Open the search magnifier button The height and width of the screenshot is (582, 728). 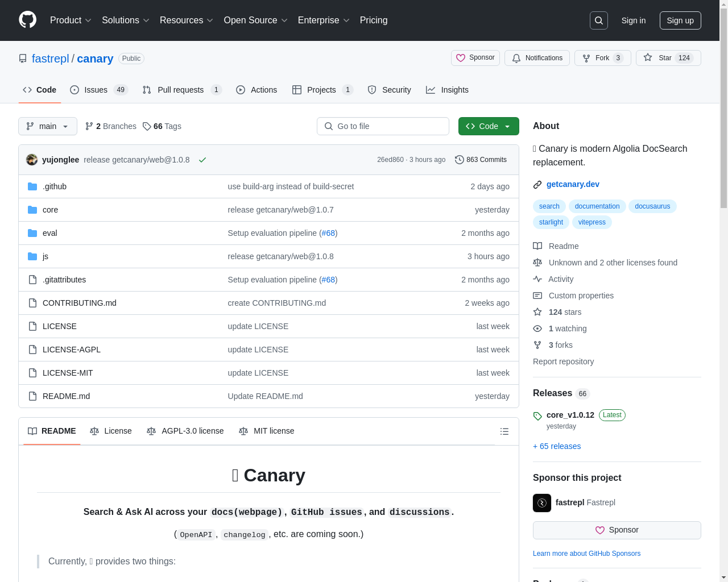click(599, 20)
